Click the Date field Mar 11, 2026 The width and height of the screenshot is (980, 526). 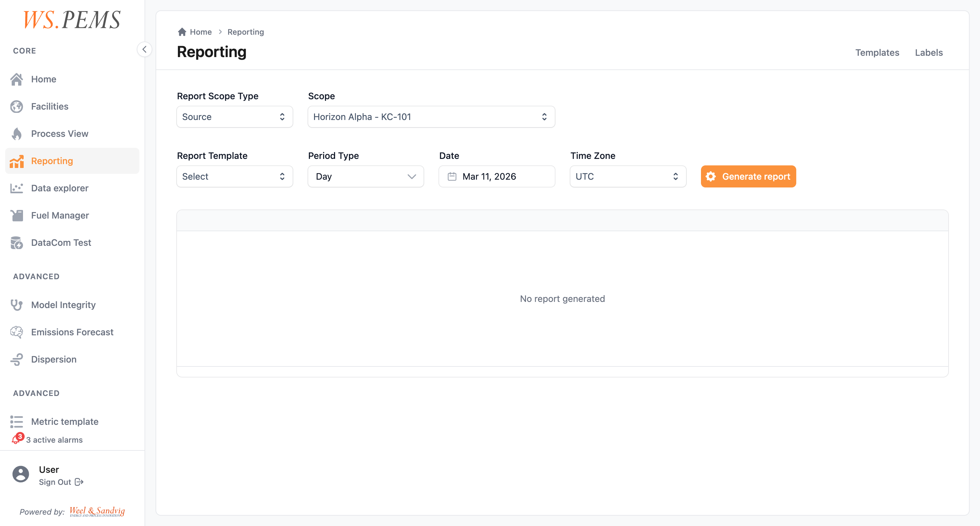pos(497,177)
